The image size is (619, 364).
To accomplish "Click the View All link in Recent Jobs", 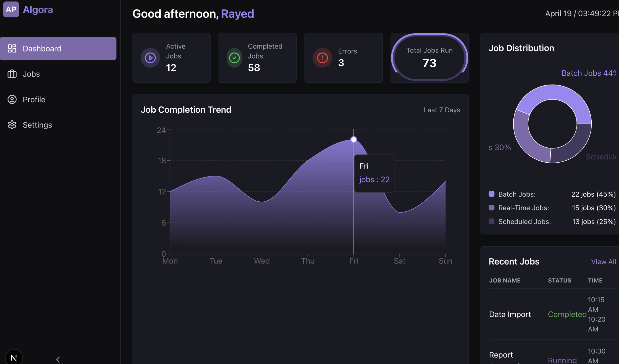I will pyautogui.click(x=603, y=262).
